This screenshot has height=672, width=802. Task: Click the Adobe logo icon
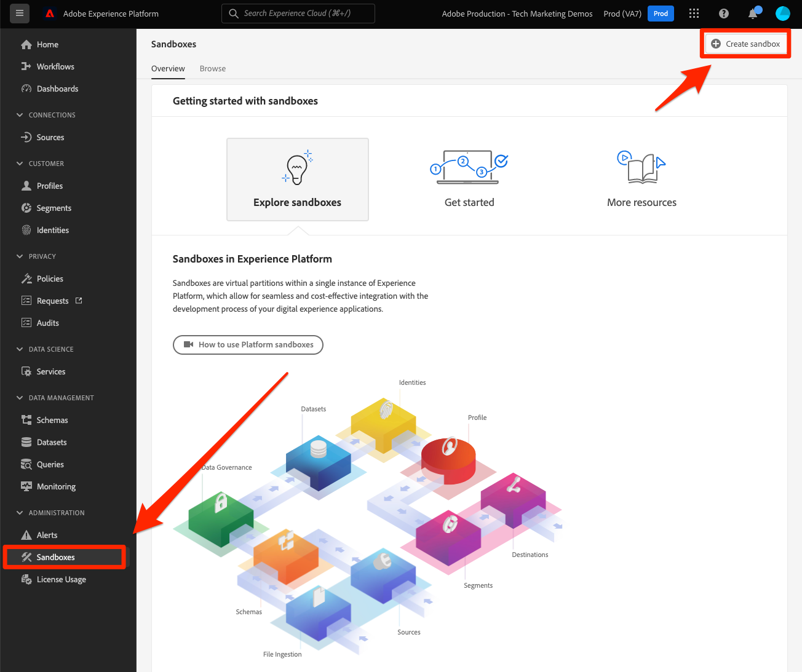50,14
